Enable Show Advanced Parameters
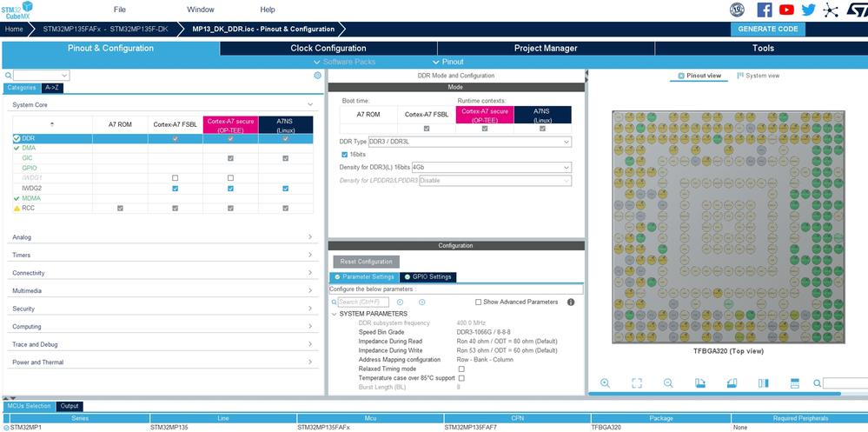868x432 pixels. click(x=478, y=302)
